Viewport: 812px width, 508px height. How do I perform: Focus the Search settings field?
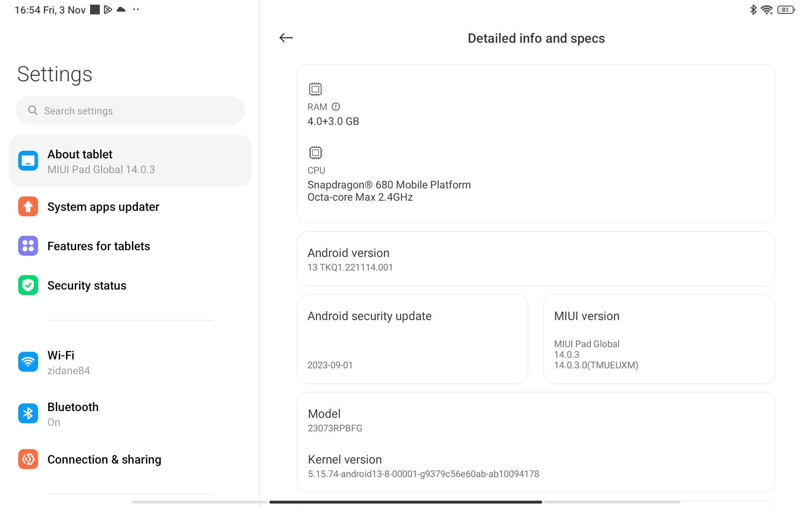(130, 110)
